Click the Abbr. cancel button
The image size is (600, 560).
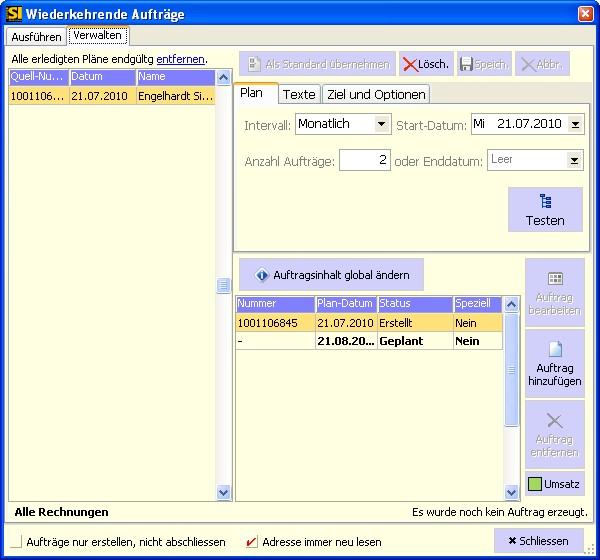tap(544, 64)
